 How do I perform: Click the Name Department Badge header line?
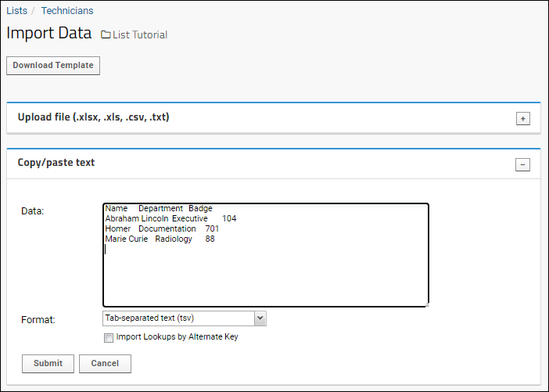[x=159, y=208]
